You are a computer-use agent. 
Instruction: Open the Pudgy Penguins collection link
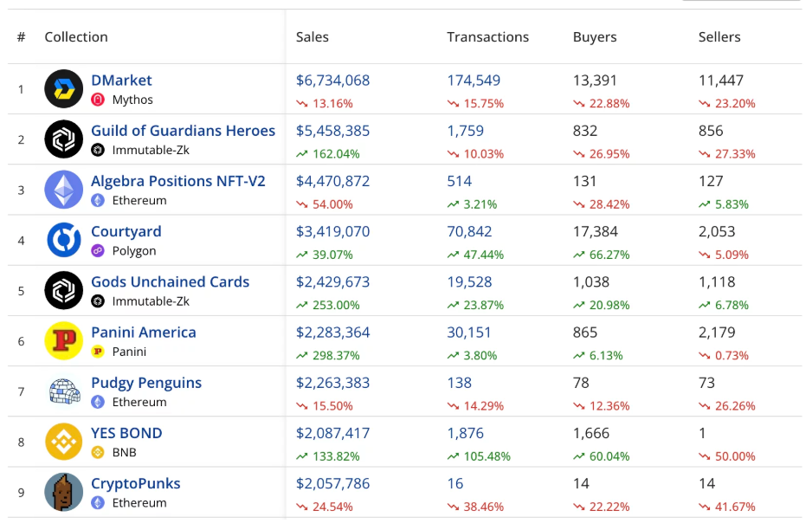[146, 383]
